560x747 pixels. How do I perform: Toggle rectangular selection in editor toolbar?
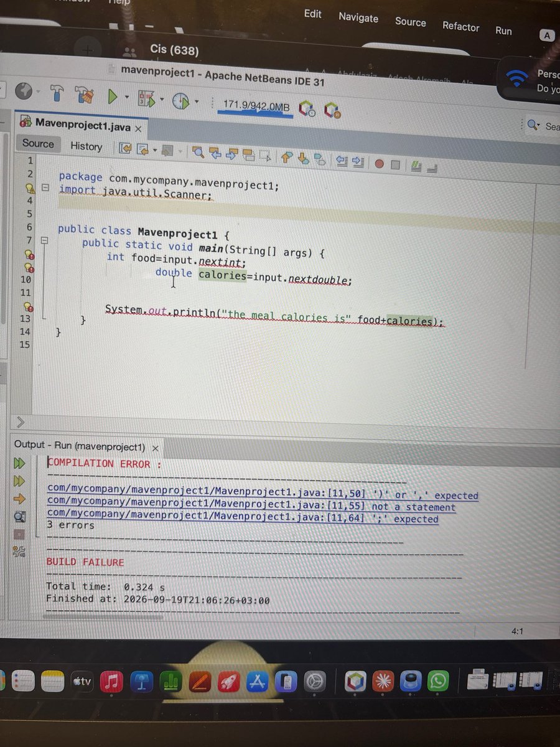264,156
